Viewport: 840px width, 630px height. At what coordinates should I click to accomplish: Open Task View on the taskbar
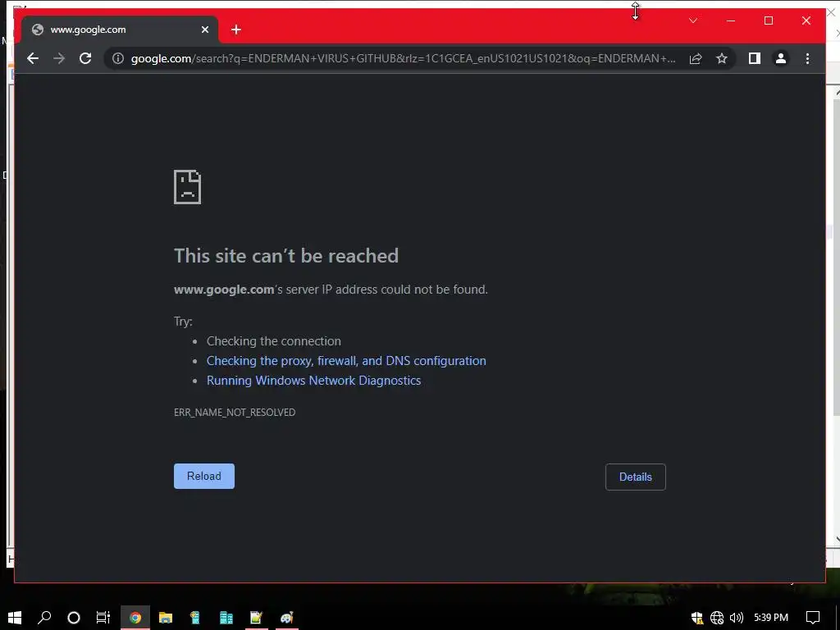pyautogui.click(x=103, y=618)
